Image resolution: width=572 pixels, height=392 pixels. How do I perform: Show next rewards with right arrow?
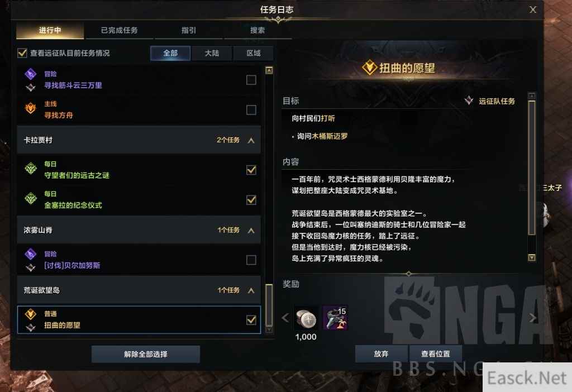[533, 318]
